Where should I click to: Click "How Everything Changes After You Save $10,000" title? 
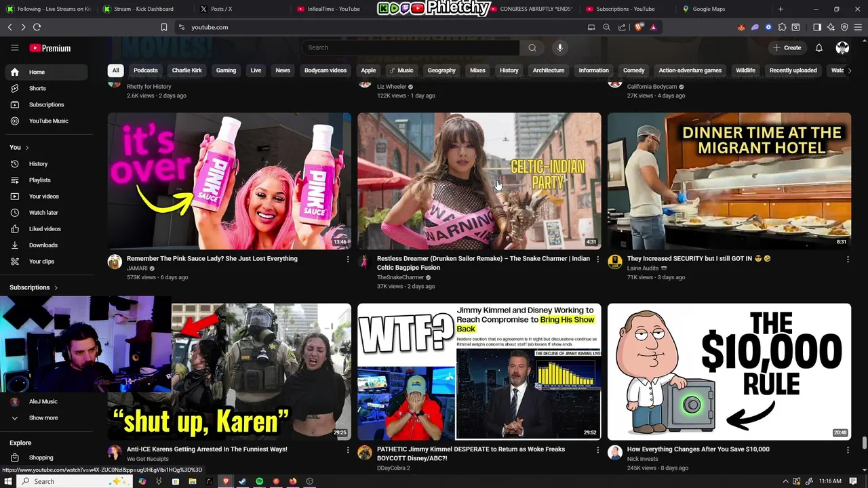click(698, 449)
